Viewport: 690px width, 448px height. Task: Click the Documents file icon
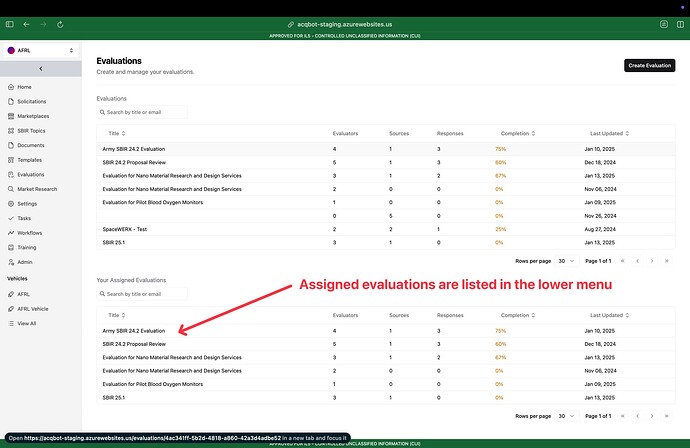11,145
